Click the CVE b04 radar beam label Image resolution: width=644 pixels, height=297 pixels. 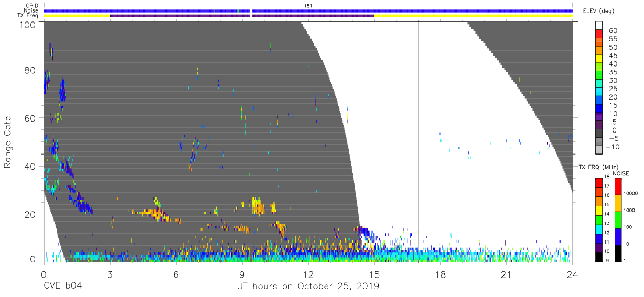point(62,287)
